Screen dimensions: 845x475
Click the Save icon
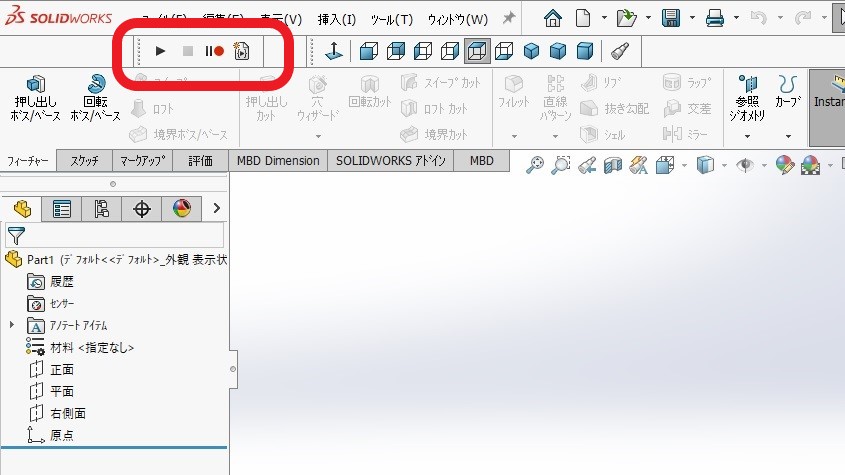tap(672, 18)
